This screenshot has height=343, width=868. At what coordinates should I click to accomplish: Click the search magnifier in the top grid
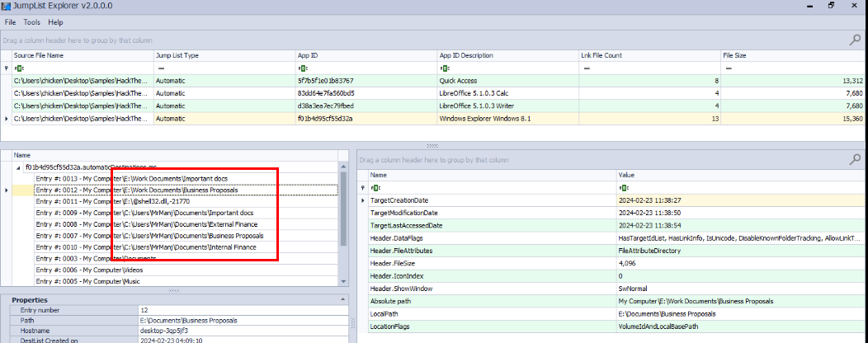click(x=855, y=39)
